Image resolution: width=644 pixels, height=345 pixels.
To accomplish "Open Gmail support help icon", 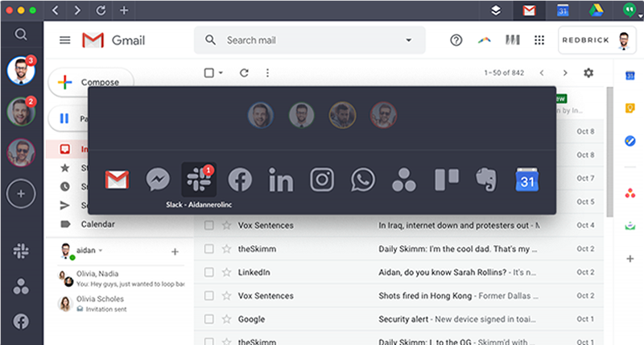I will [x=456, y=39].
